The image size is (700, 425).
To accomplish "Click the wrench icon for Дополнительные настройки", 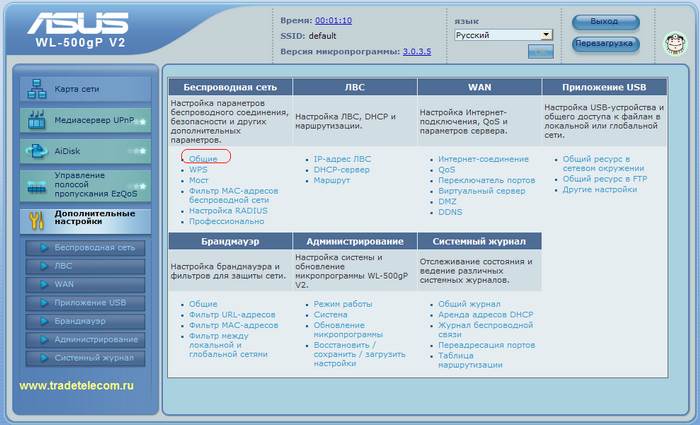I will tap(36, 218).
